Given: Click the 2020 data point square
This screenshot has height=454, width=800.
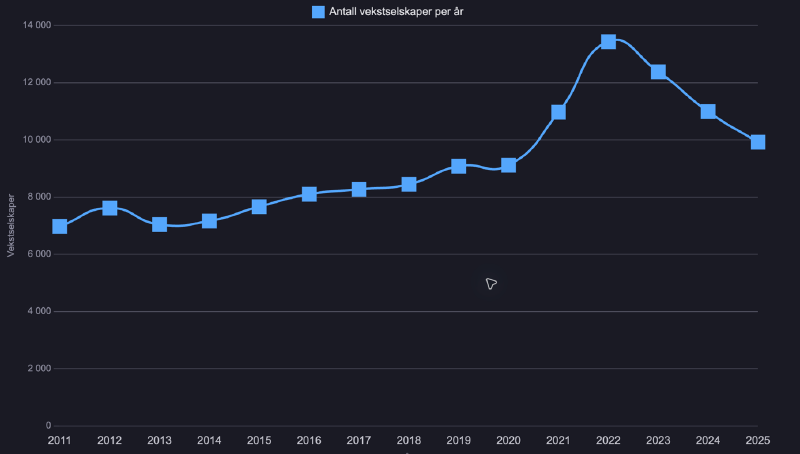Looking at the screenshot, I should tap(509, 165).
